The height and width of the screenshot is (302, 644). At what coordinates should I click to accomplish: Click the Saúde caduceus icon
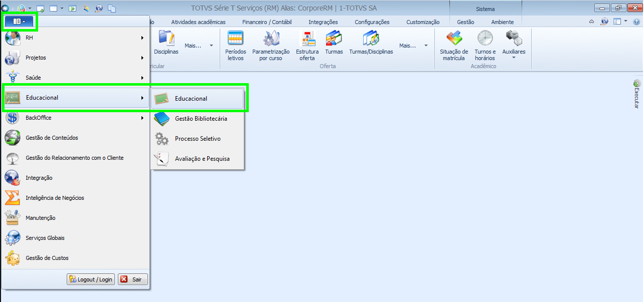point(13,78)
